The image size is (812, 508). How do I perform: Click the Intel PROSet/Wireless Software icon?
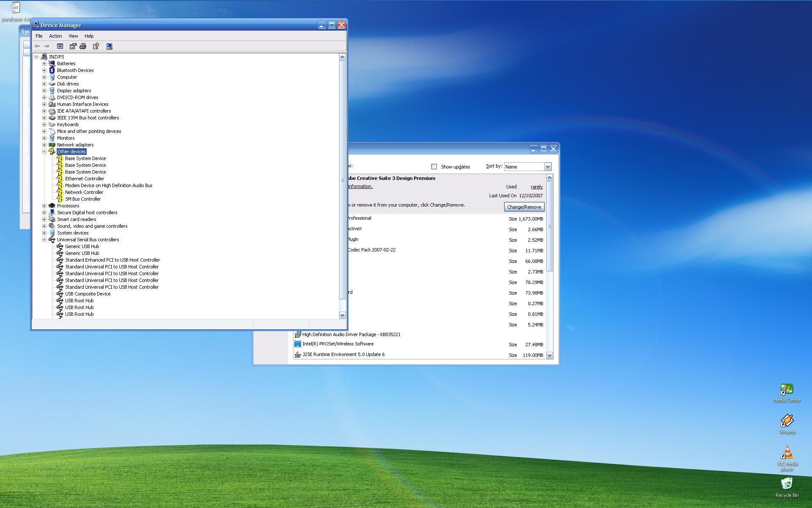coord(298,344)
